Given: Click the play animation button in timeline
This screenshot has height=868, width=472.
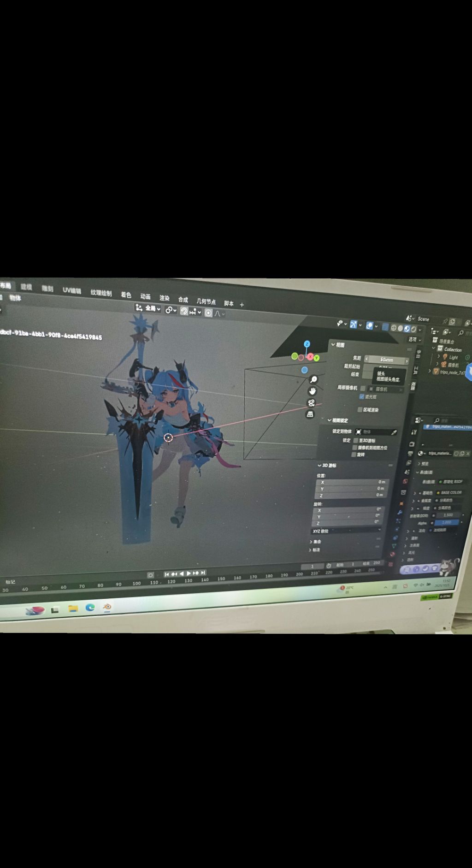Looking at the screenshot, I should click(x=189, y=573).
